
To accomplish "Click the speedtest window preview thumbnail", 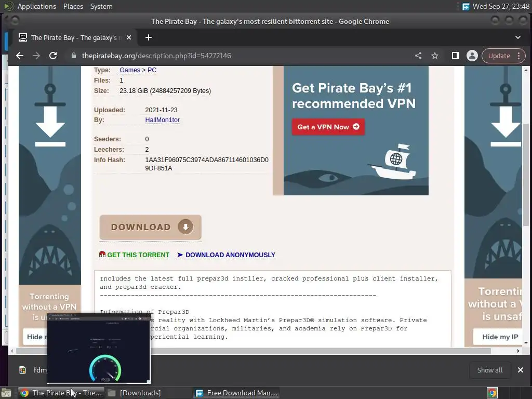I will [99, 349].
